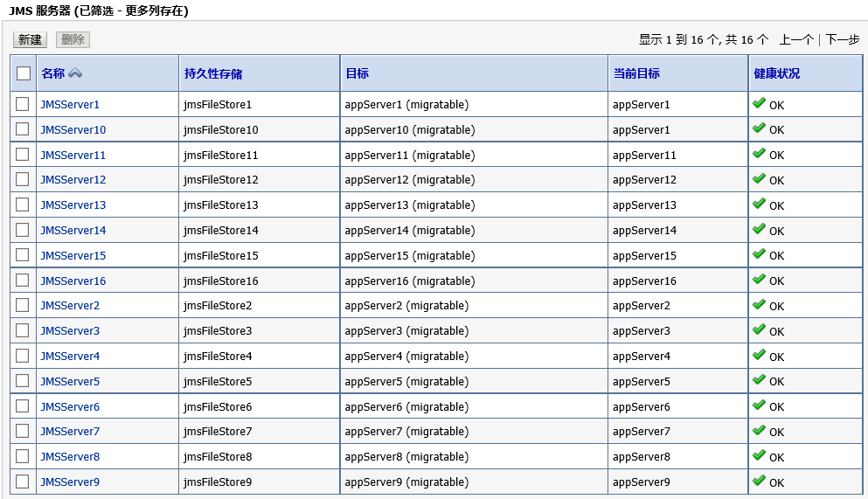Screen dimensions: 868x499
Task: Go to next page via 下一步
Action: coord(843,39)
